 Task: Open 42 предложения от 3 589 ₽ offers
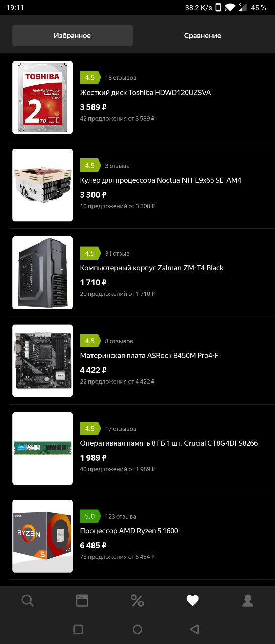coord(118,119)
